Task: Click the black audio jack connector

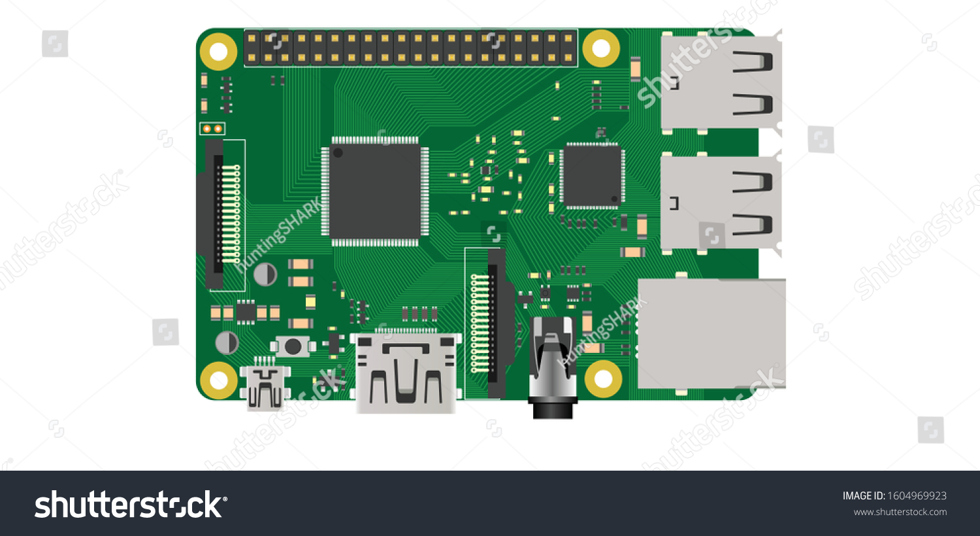Action: point(553,367)
